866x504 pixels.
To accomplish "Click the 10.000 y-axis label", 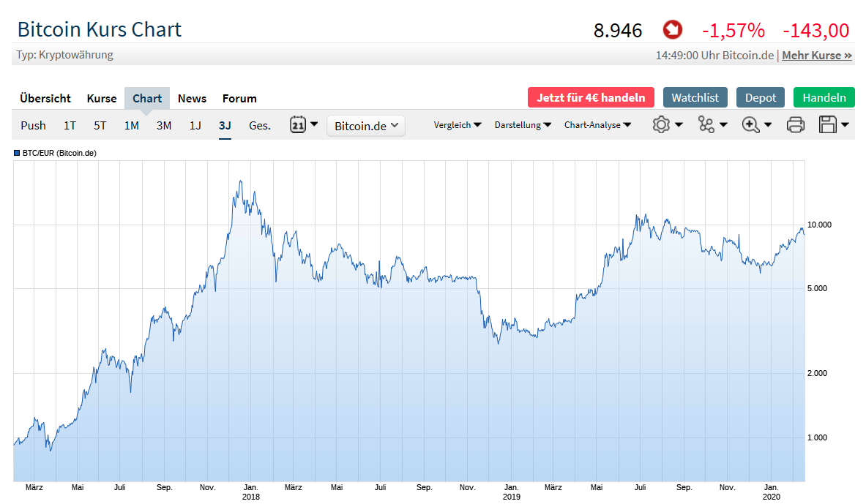I will (820, 225).
